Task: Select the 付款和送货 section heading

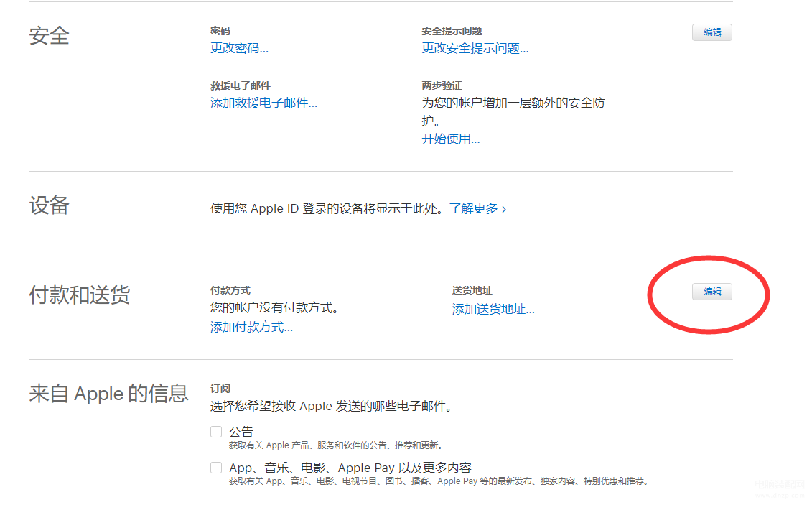Action: tap(79, 295)
